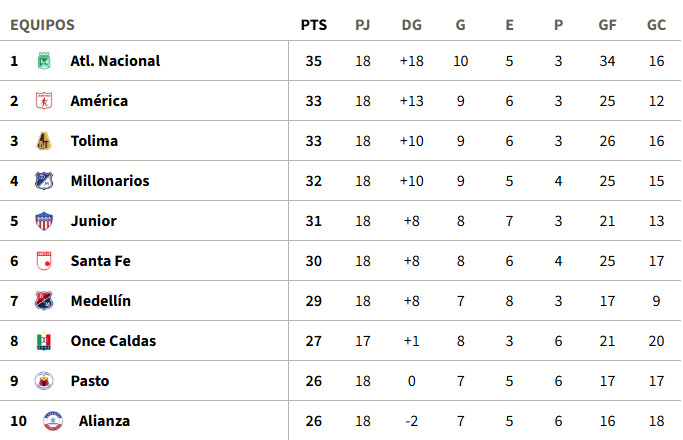Image resolution: width=683 pixels, height=440 pixels.
Task: Click the Tolima team crest
Action: click(x=44, y=141)
